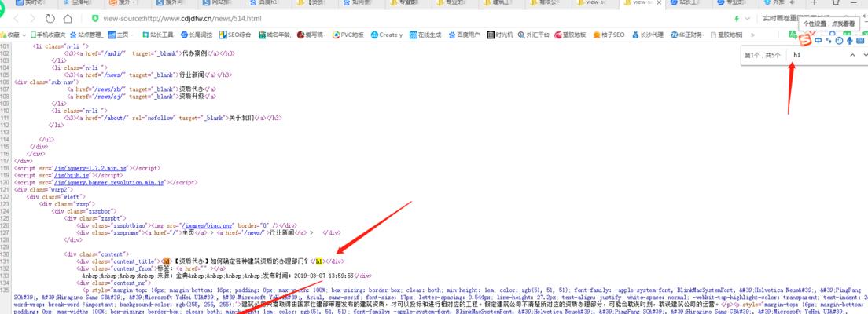Screen dimensions: 868x314
Task: Go to the browser home page icon
Action: click(68, 19)
